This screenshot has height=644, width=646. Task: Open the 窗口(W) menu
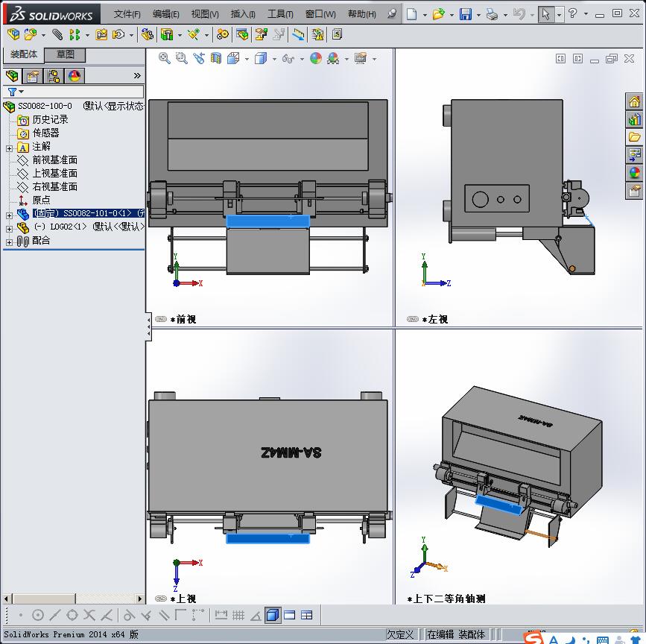click(320, 14)
